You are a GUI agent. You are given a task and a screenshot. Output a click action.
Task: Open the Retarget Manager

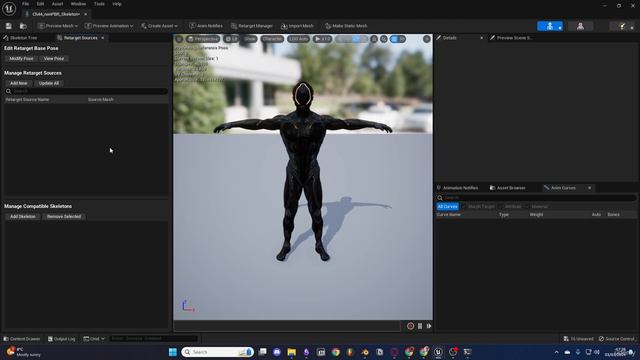[252, 26]
